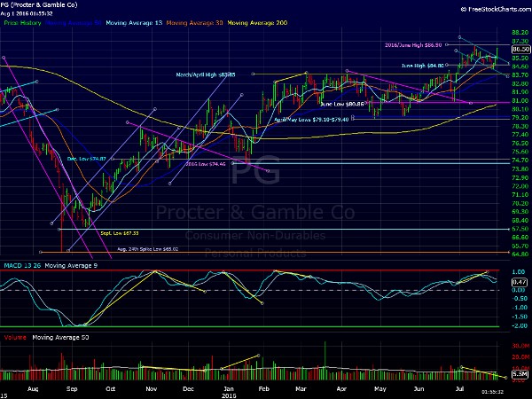Click the June Low $80.86 annotation
532x399 pixels.
pyautogui.click(x=342, y=104)
